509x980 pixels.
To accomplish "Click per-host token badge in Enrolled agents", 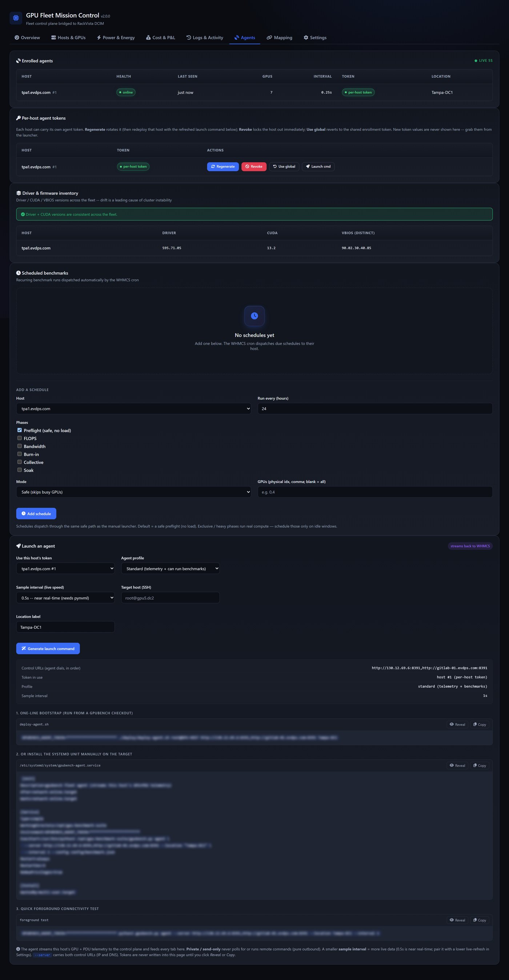I will (x=358, y=92).
